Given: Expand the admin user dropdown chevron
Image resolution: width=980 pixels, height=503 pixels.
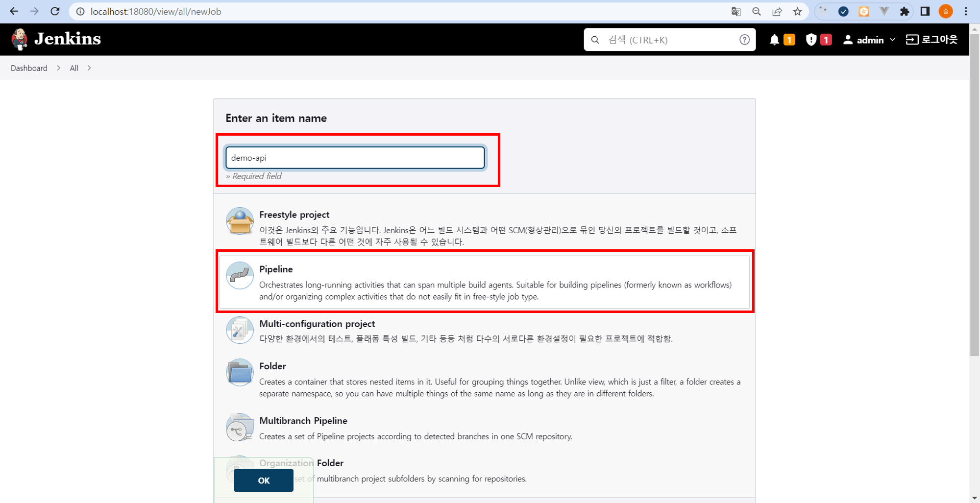Looking at the screenshot, I should coord(892,40).
